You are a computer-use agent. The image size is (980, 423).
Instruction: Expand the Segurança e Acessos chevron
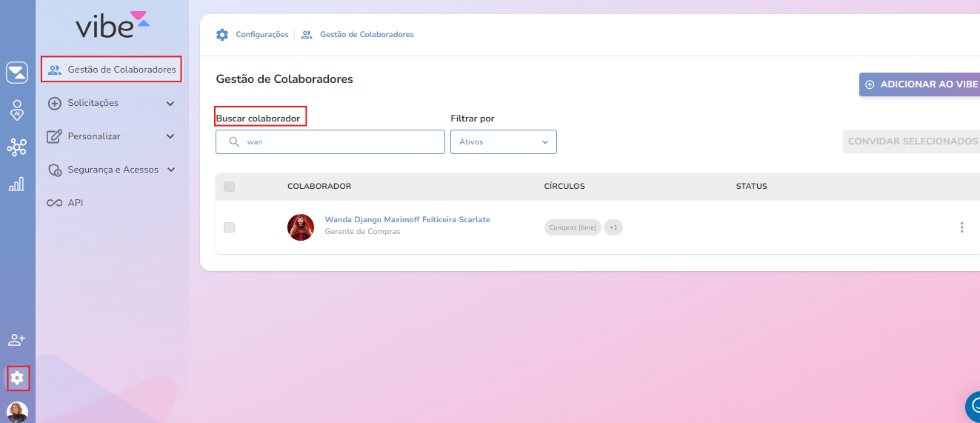coord(171,170)
